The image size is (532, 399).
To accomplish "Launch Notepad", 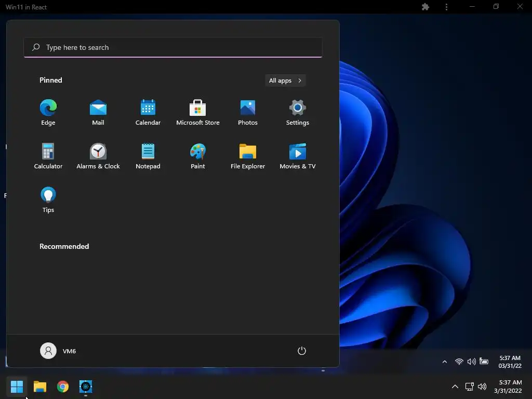I will coord(148,156).
